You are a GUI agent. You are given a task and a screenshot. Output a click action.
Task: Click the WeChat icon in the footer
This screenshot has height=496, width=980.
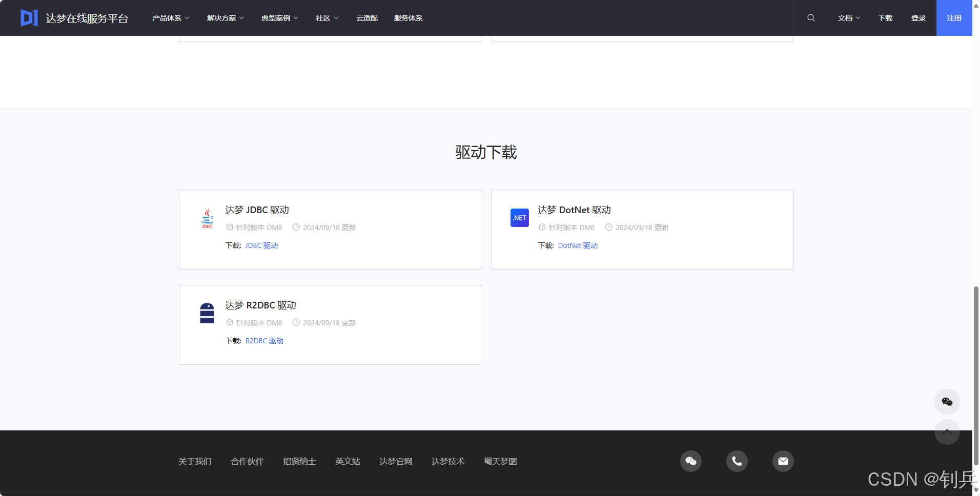690,461
